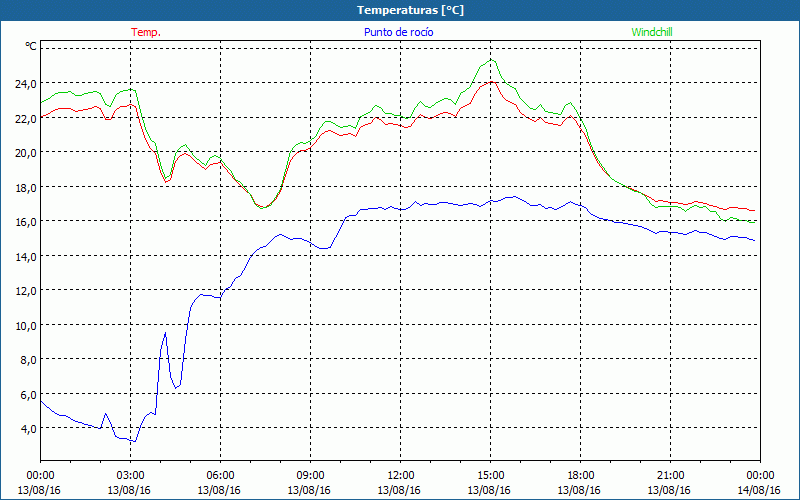Click the 4,0 y-axis value
This screenshot has height=500, width=800.
(x=28, y=429)
